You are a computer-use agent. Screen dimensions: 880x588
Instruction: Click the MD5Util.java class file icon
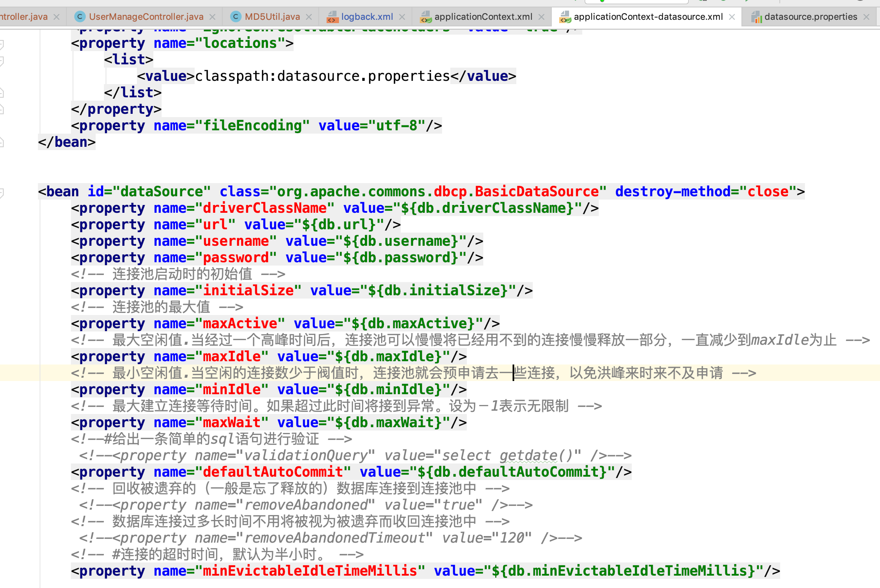235,16
